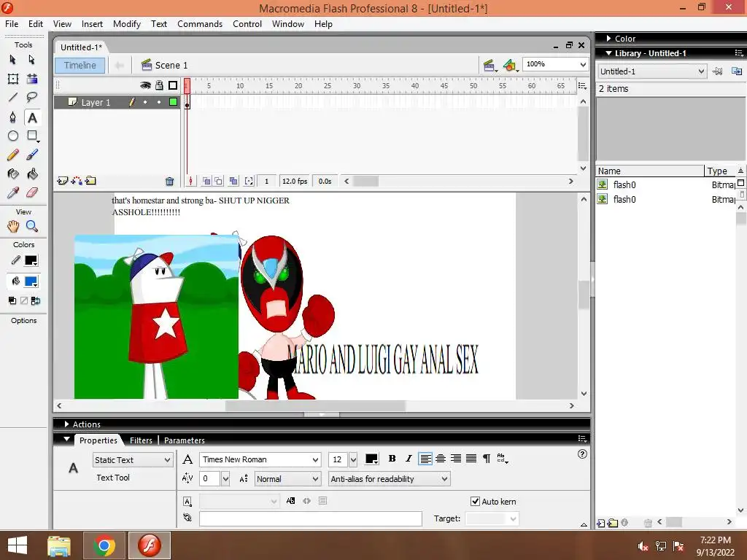This screenshot has width=747, height=560.
Task: Click the Edit Scene clapperboard icon
Action: (x=489, y=65)
